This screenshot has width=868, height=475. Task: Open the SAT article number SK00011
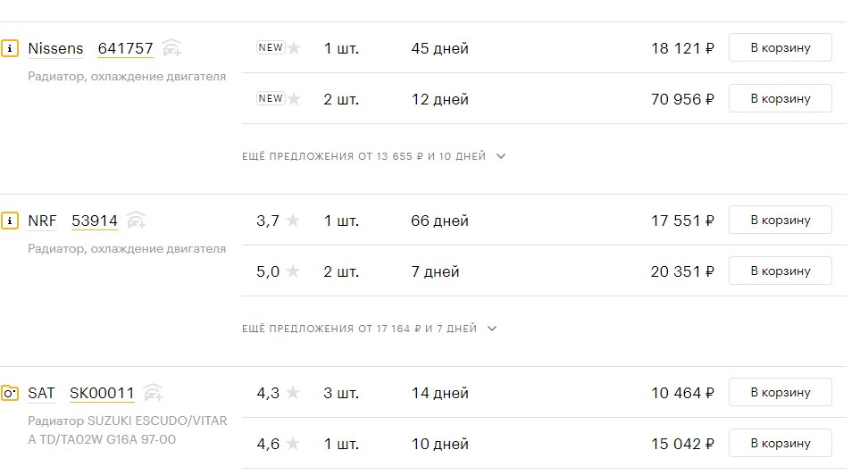[102, 393]
